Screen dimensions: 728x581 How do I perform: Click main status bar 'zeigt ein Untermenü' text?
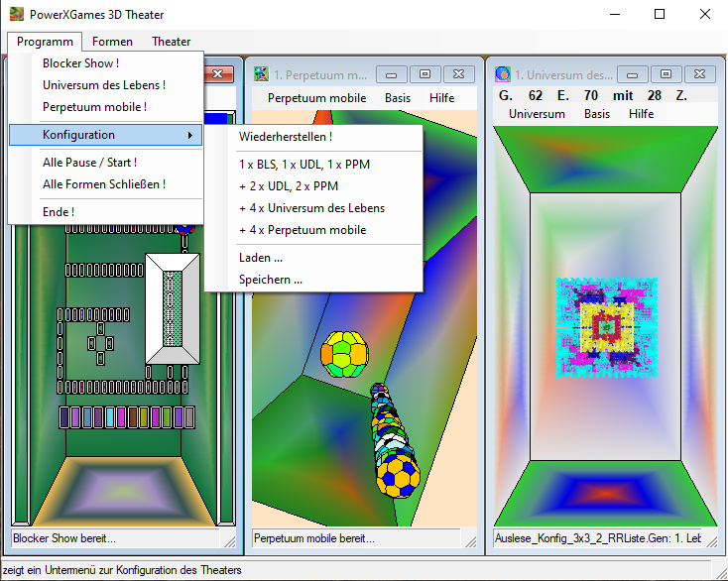pos(122,570)
